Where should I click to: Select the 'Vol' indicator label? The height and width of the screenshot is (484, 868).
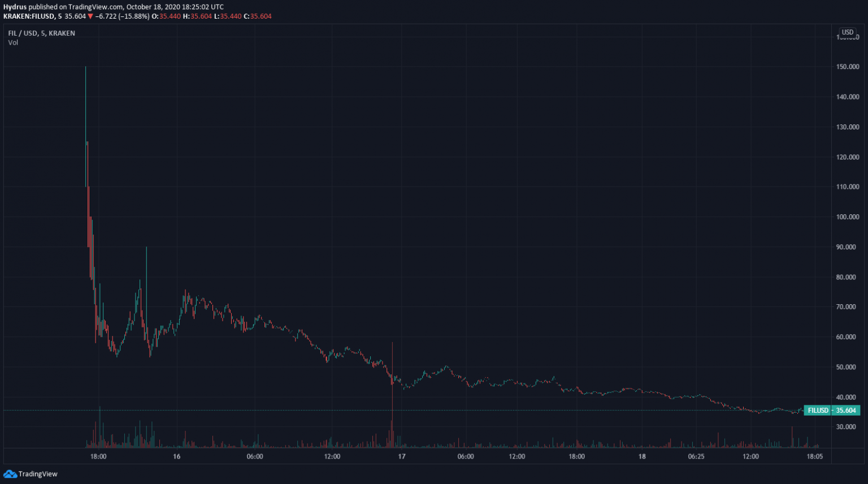point(13,42)
